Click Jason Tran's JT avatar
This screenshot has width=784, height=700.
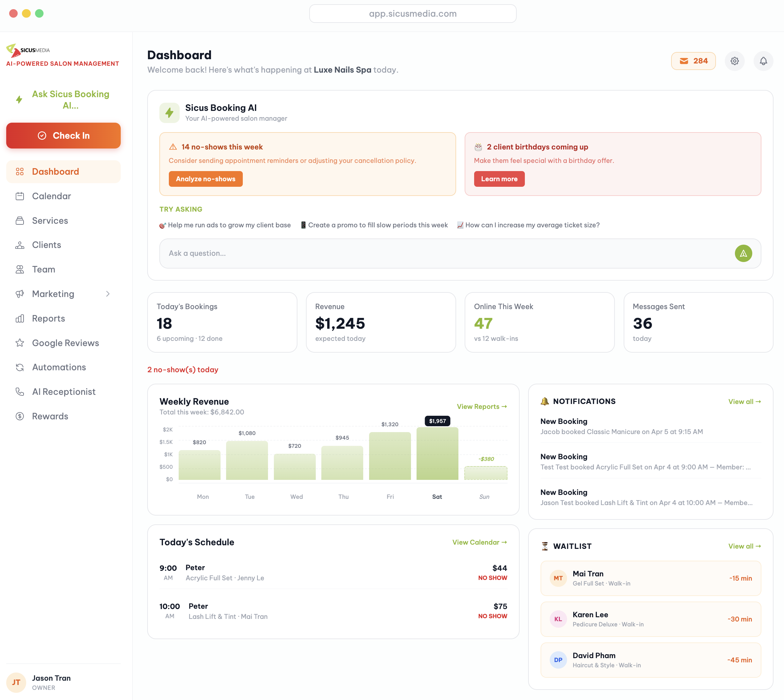[x=16, y=682]
